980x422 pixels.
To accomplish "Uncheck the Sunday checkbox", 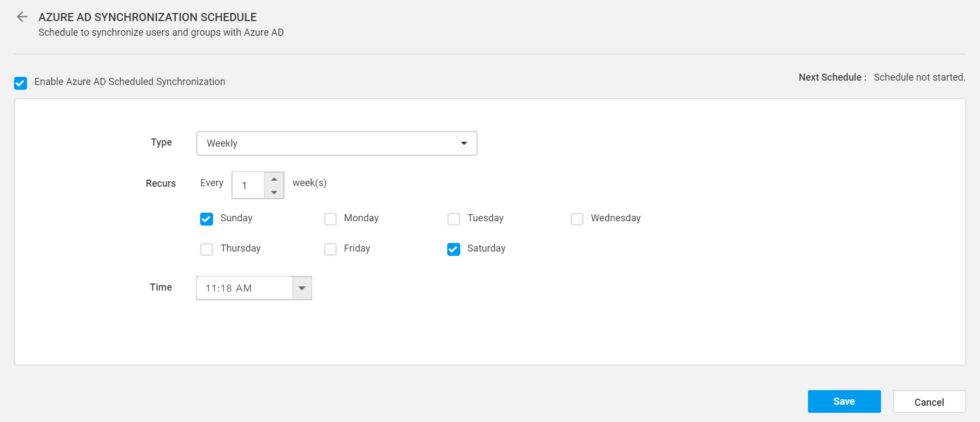I will point(207,219).
